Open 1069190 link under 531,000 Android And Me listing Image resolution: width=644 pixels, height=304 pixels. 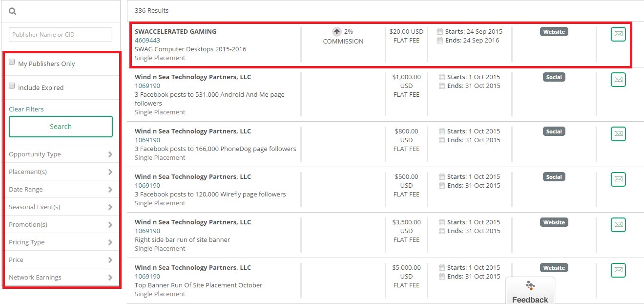point(147,86)
